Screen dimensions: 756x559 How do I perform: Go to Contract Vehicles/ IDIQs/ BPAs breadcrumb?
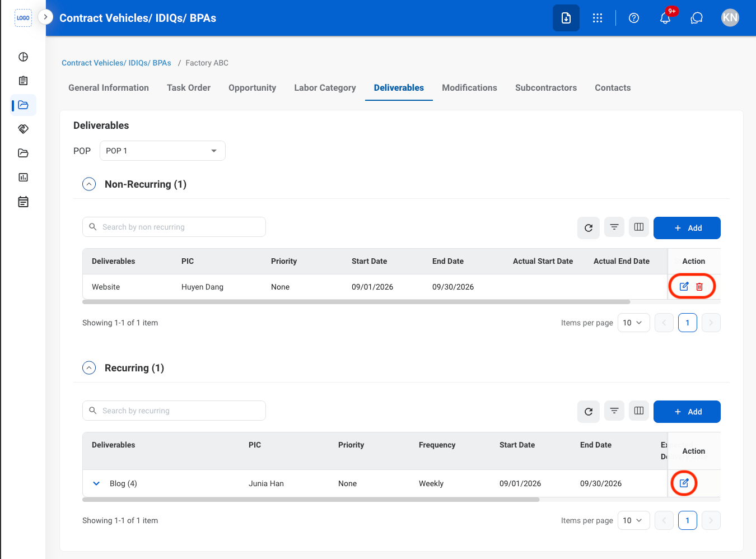pyautogui.click(x=116, y=63)
